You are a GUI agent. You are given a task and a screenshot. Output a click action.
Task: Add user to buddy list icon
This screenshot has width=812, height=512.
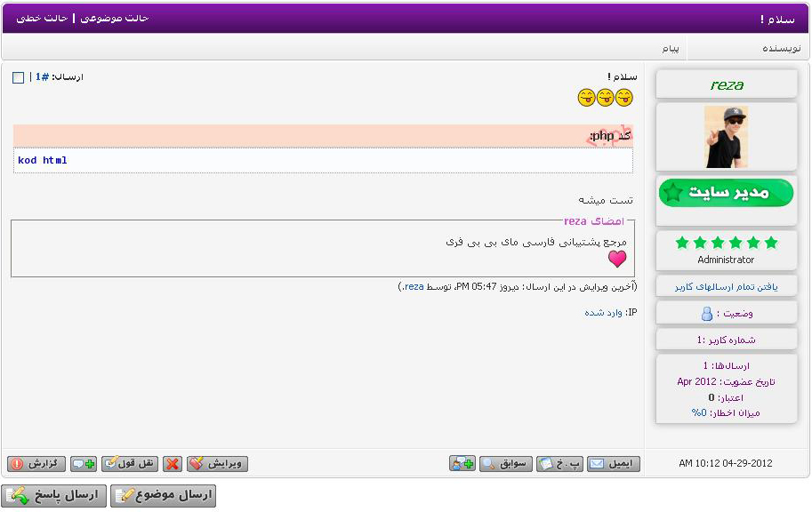point(462,463)
